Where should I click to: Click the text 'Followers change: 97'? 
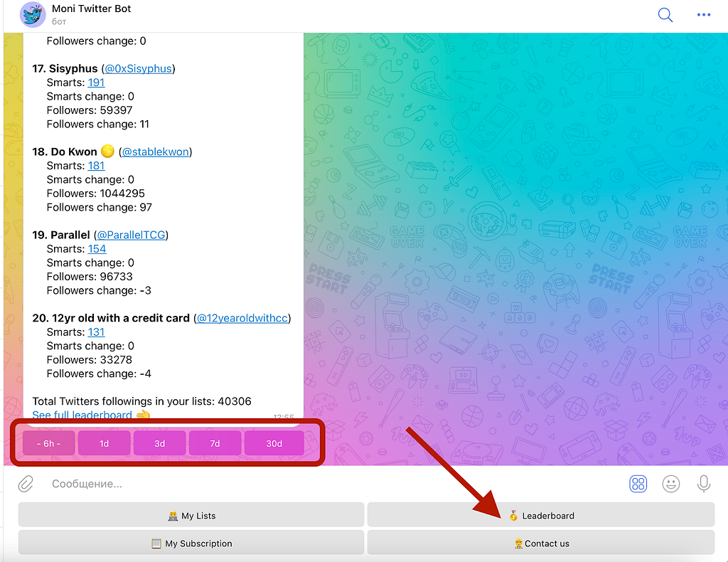click(100, 207)
